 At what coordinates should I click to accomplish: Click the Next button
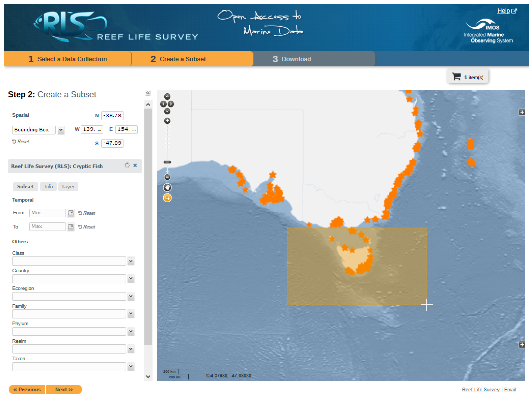click(64, 389)
